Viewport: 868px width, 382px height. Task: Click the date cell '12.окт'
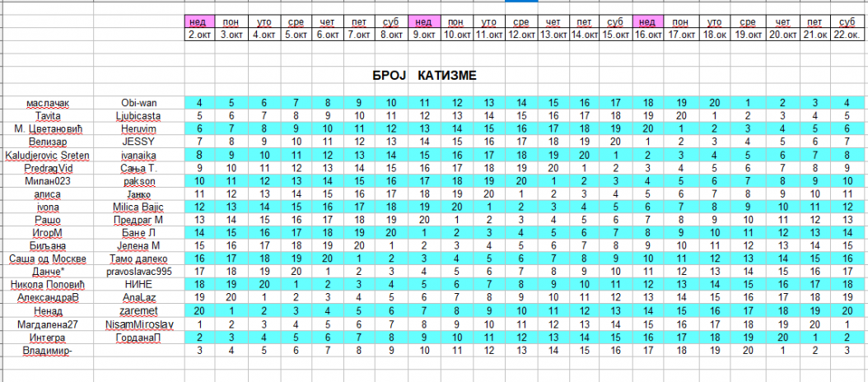click(521, 35)
